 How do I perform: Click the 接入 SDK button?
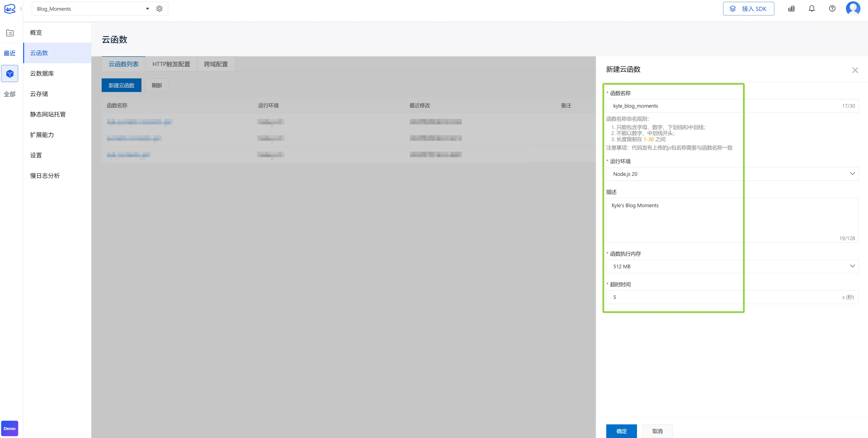748,9
